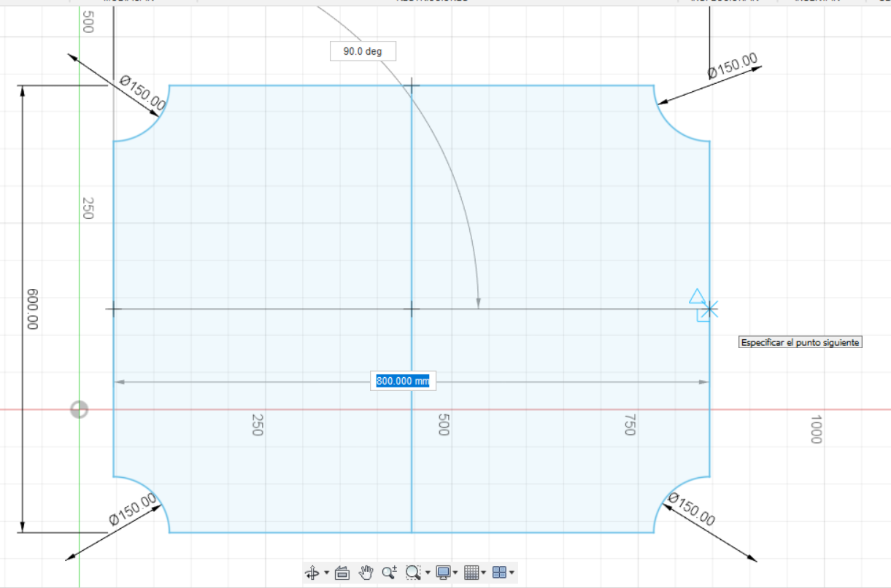The height and width of the screenshot is (588, 891).
Task: Click the 1000 grid ruler label
Action: (x=816, y=429)
